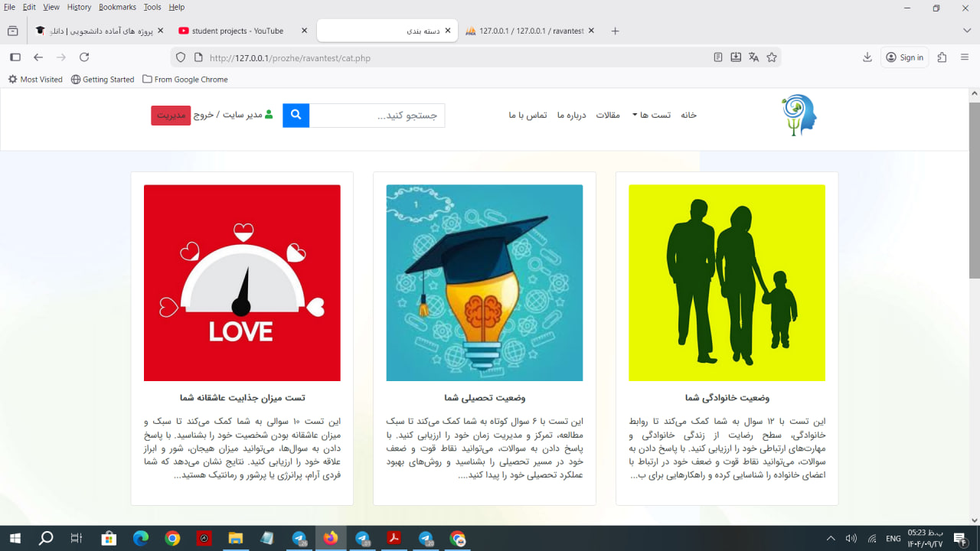The width and height of the screenshot is (980, 551).
Task: Click the Sign in button
Action: (904, 57)
